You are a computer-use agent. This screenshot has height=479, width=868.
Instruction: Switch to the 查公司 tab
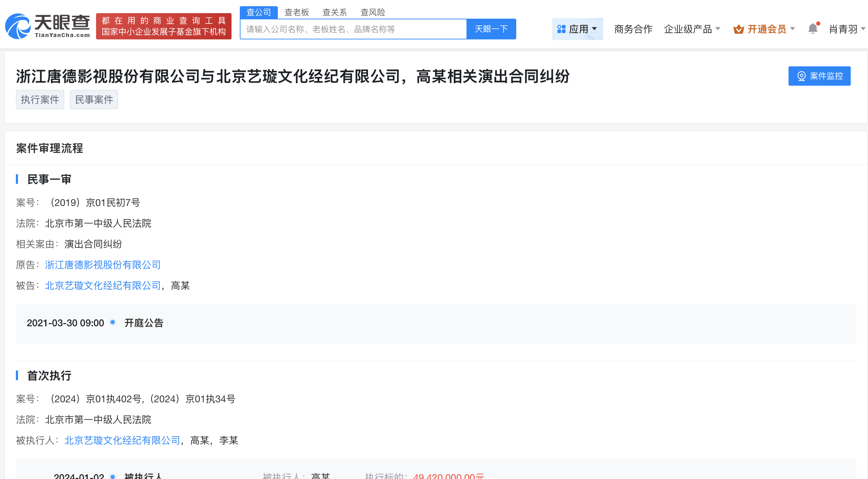pyautogui.click(x=259, y=12)
